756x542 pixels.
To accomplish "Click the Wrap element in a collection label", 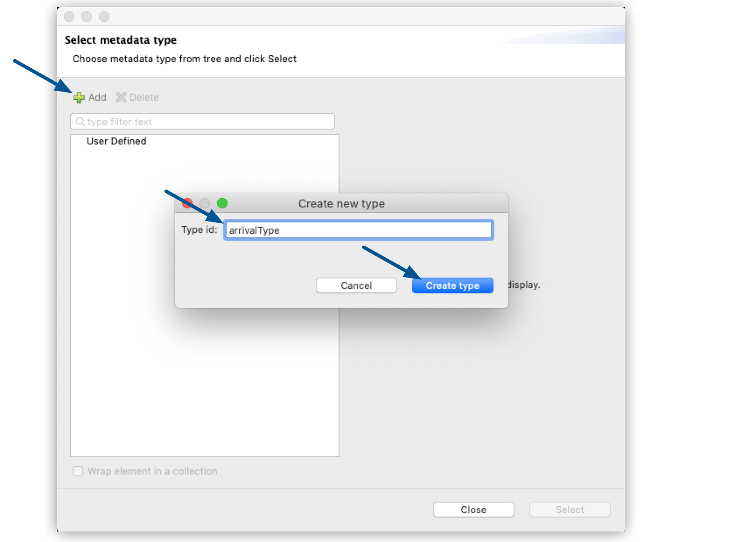I will [x=152, y=471].
